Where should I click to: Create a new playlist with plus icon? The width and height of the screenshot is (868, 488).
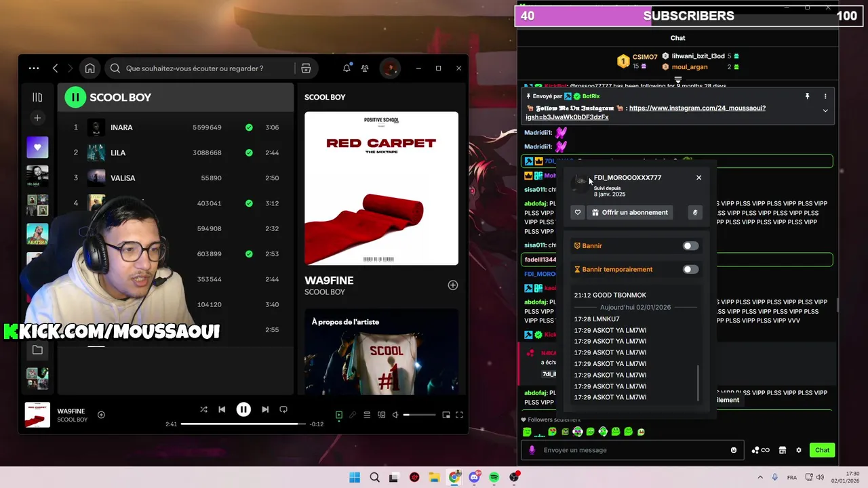pos(37,118)
